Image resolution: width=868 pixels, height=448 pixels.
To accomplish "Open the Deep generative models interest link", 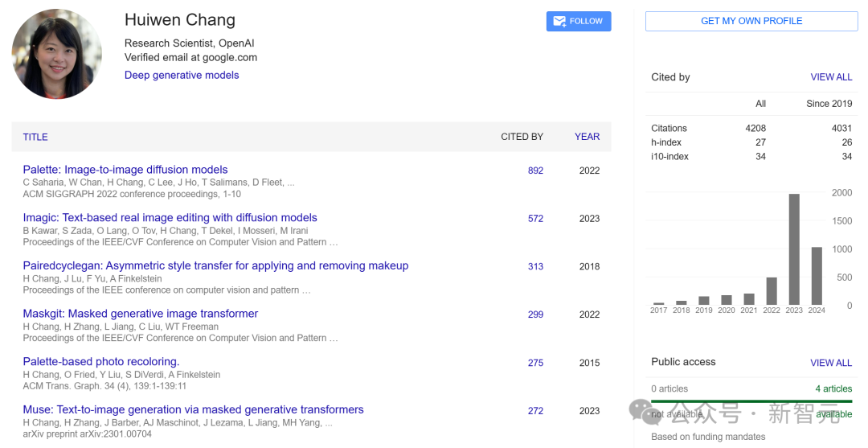I will coord(182,75).
